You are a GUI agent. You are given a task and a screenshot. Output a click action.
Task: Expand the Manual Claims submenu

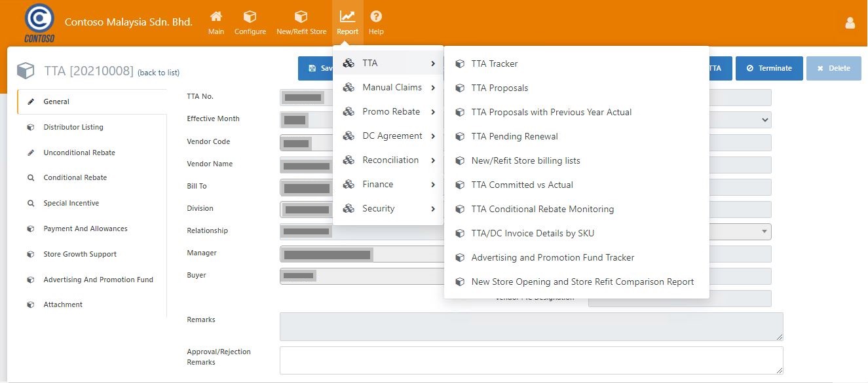click(392, 88)
